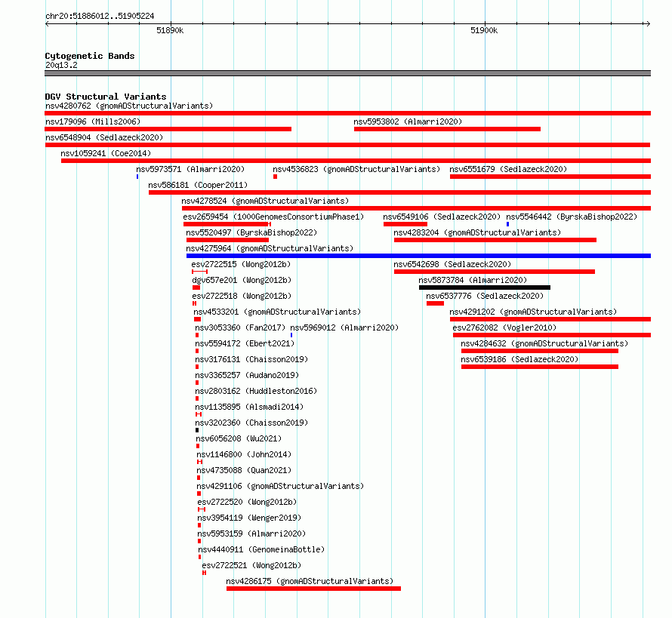Open nsv5873784 (Almarri2020) label

pyautogui.click(x=473, y=280)
